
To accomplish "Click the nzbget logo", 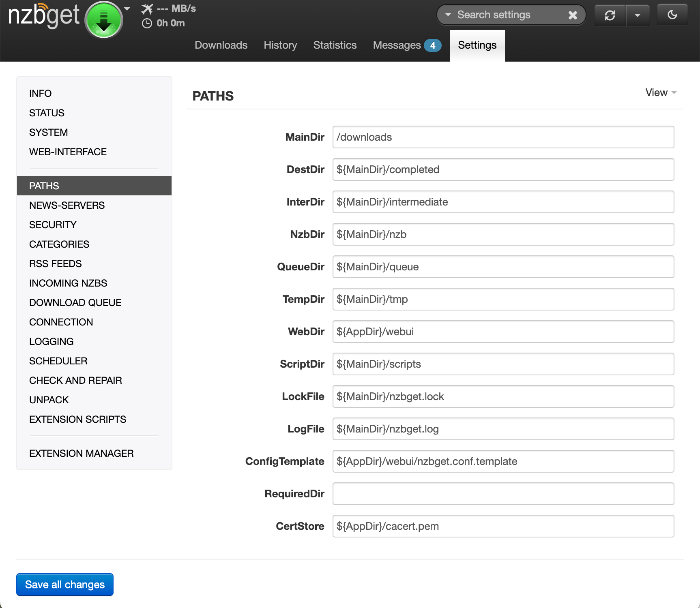I will (44, 15).
